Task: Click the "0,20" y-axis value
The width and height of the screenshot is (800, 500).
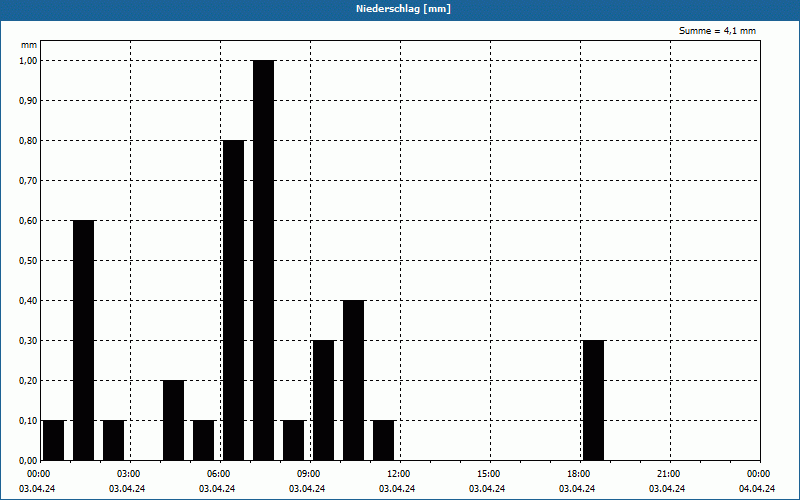Action: [x=29, y=381]
